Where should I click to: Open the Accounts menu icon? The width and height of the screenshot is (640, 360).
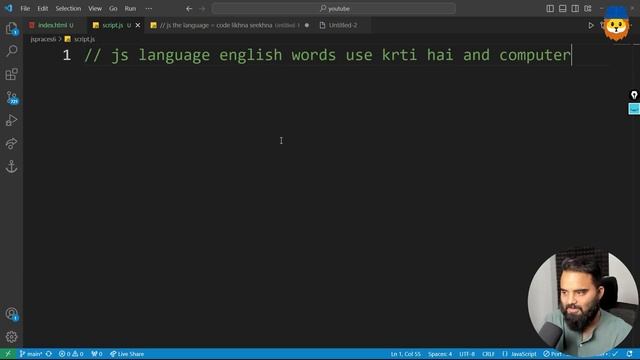11,314
